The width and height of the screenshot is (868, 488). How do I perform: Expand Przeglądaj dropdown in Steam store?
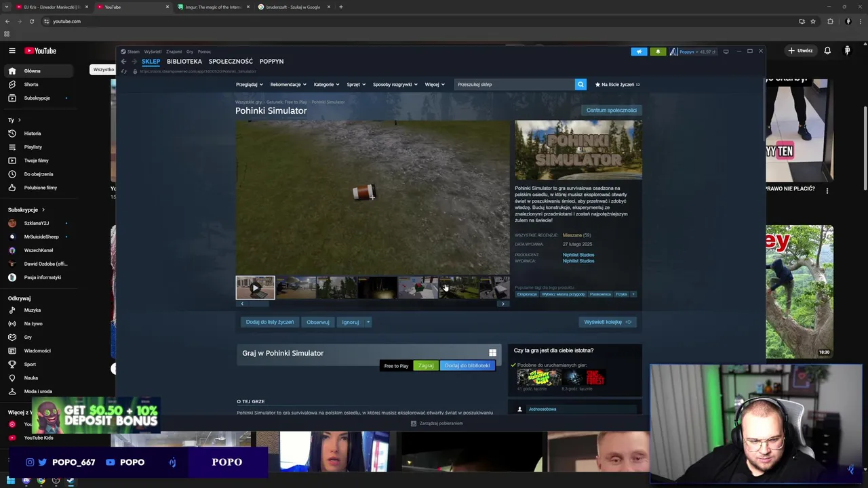250,85
